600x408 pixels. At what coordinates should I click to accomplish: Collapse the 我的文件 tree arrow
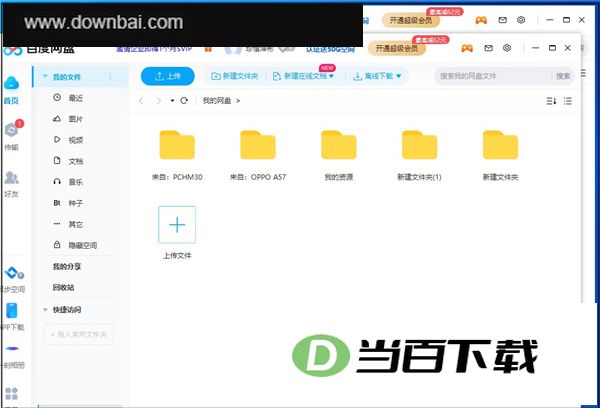click(45, 77)
